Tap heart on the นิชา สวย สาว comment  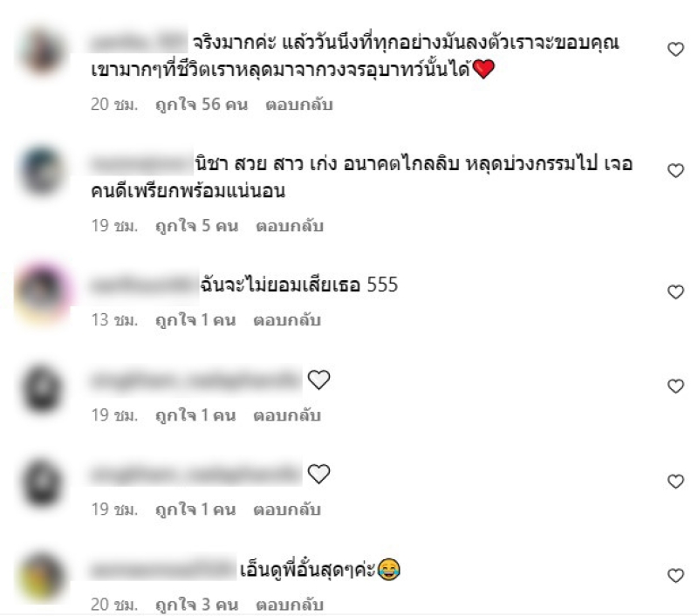coord(675,170)
